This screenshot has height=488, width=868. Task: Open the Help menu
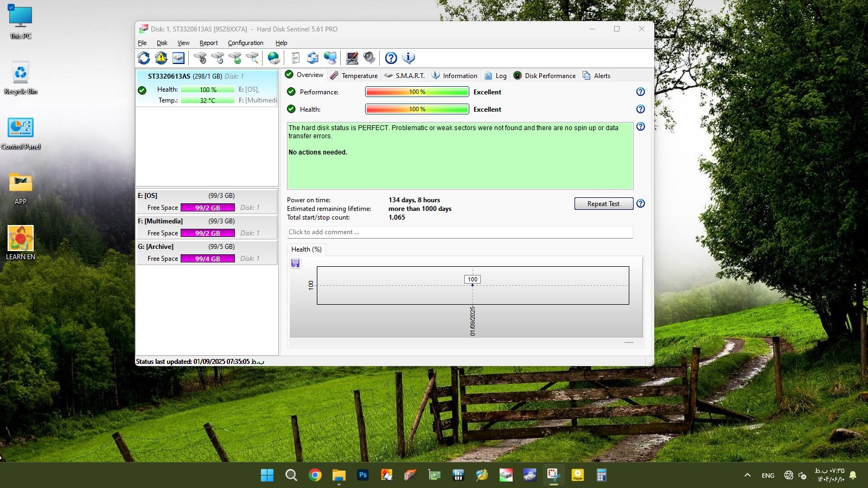point(281,43)
